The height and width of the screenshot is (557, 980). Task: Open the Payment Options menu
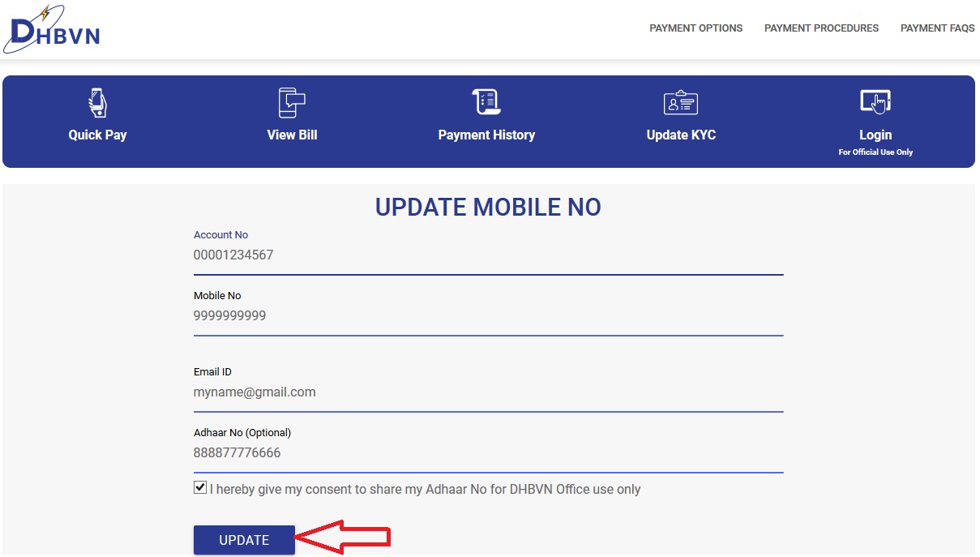(x=695, y=28)
